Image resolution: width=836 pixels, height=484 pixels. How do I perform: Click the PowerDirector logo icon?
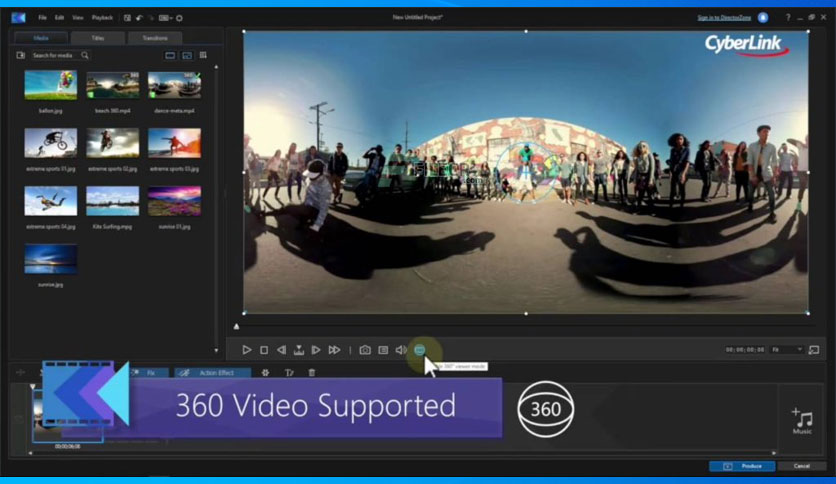tap(18, 18)
